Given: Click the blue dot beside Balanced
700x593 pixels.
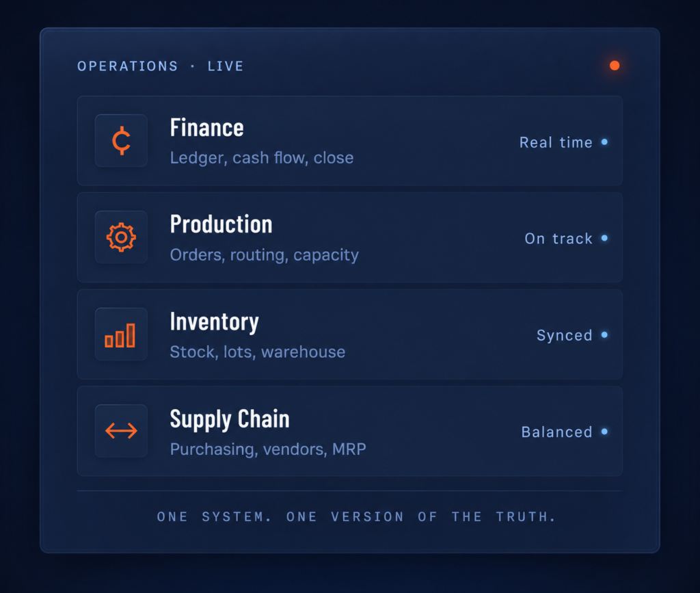Looking at the screenshot, I should click(x=604, y=432).
